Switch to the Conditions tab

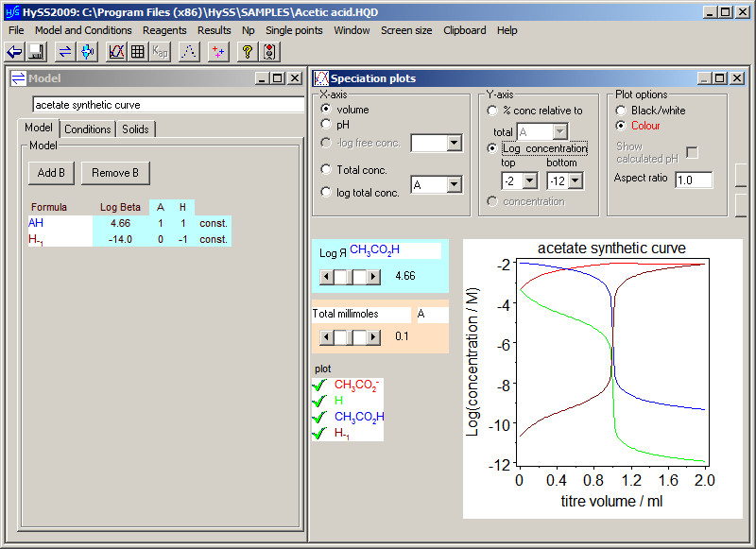pos(88,129)
